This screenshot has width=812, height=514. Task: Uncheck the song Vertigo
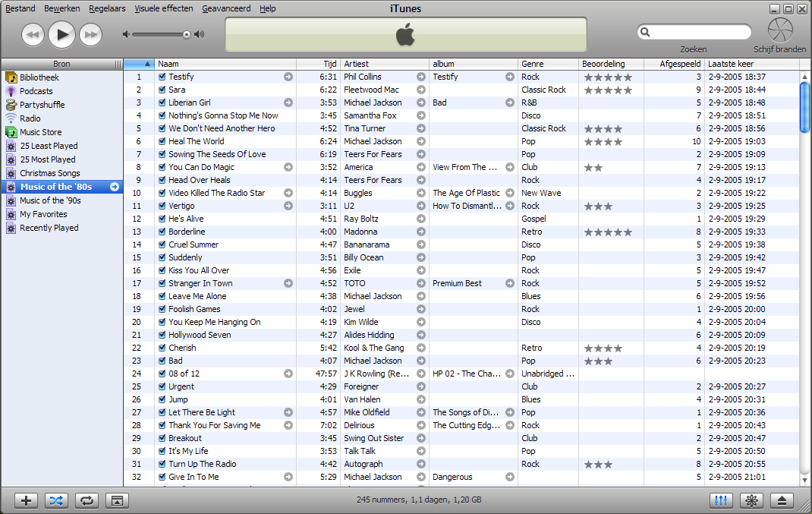[x=162, y=206]
